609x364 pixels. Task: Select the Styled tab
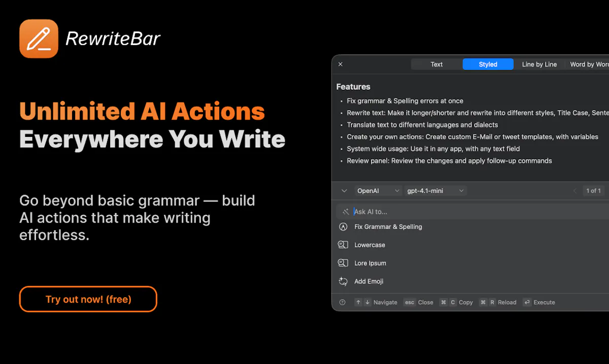pyautogui.click(x=488, y=64)
